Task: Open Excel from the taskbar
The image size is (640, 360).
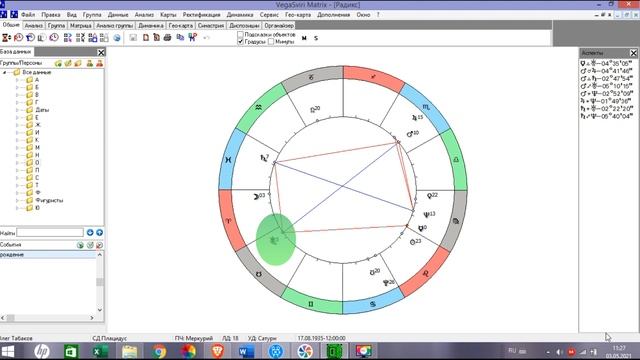Action: 99,351
